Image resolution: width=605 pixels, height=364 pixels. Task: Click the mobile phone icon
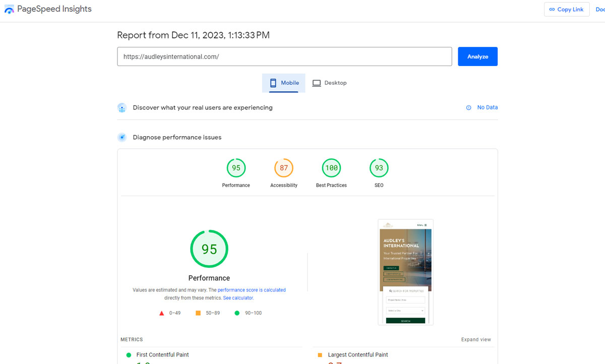click(x=273, y=83)
